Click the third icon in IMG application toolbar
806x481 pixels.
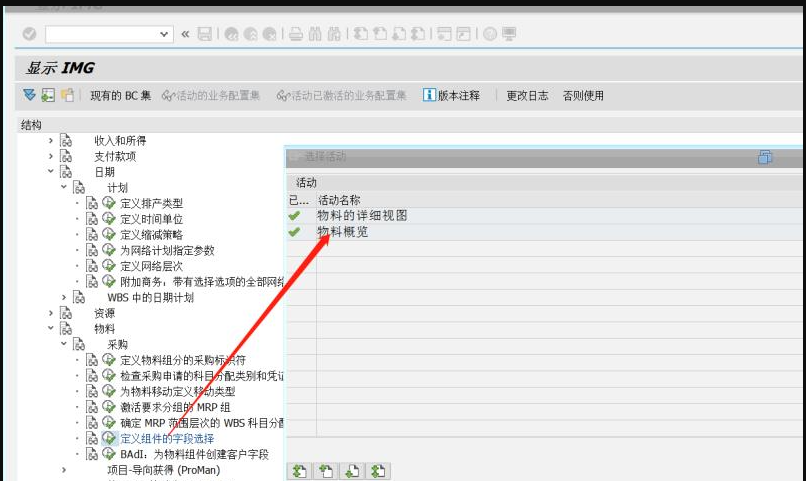pos(67,95)
